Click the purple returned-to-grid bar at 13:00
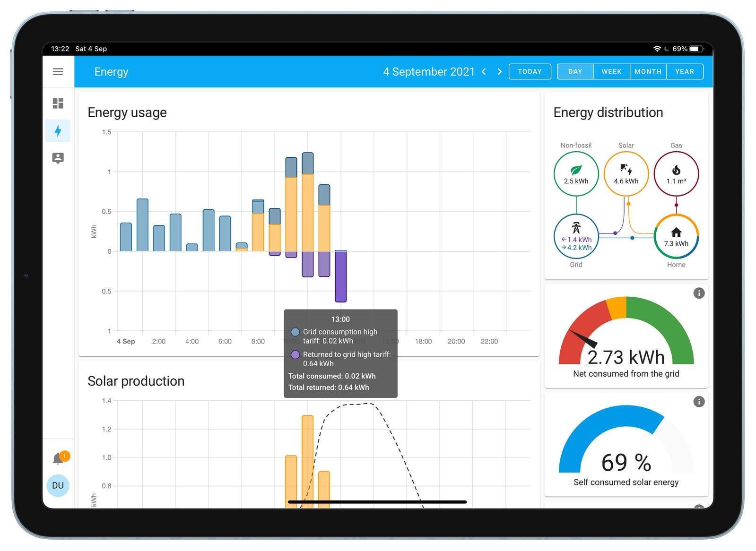The image size is (756, 551). (340, 276)
